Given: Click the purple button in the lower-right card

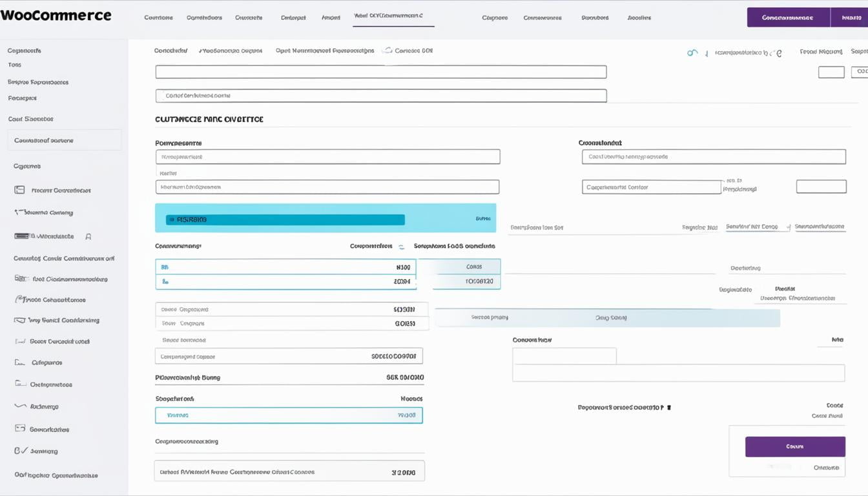Looking at the screenshot, I should [x=795, y=446].
